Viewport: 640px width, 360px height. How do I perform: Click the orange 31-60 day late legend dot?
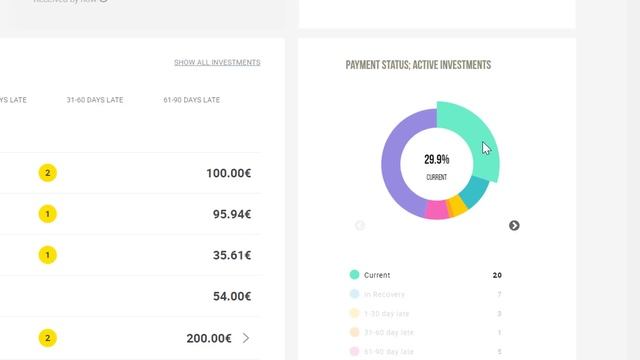click(x=354, y=332)
